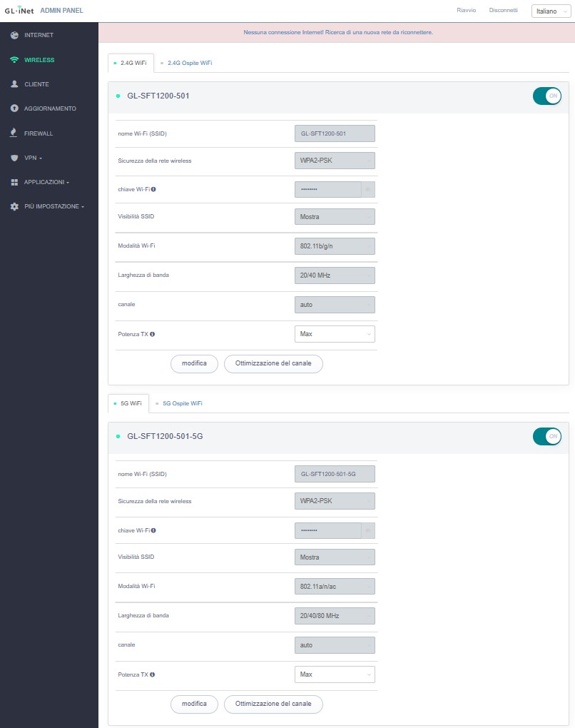Open 5G Sicurezza della rete wireless dropdown

(335, 501)
